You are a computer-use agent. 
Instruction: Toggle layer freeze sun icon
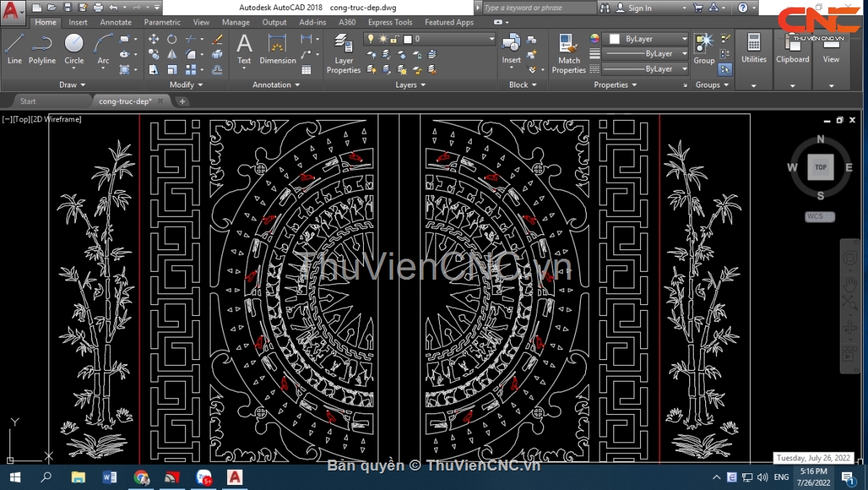tap(383, 39)
